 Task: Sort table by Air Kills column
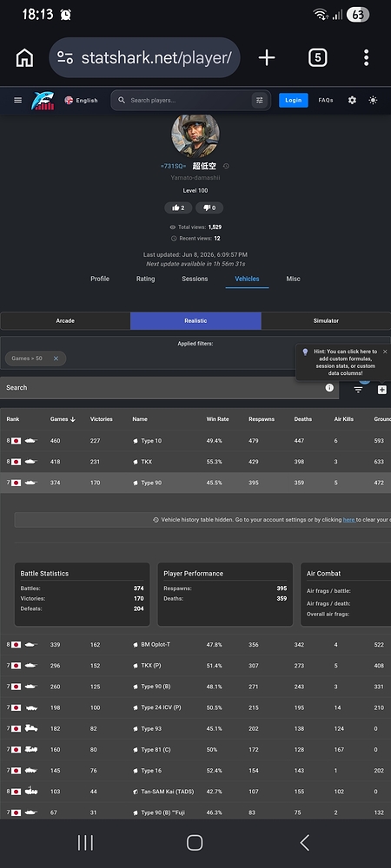point(344,419)
